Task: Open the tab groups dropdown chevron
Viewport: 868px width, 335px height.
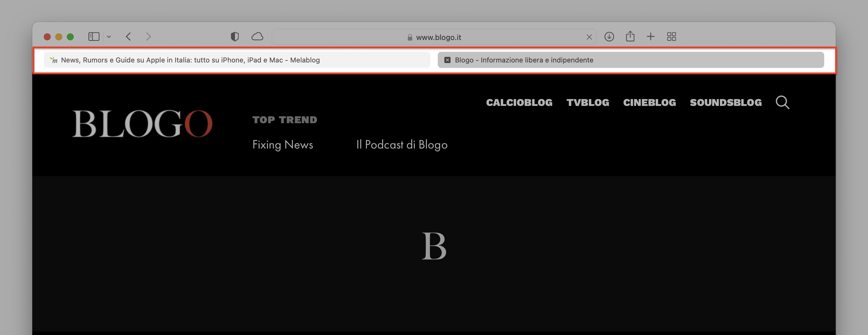Action: click(109, 36)
